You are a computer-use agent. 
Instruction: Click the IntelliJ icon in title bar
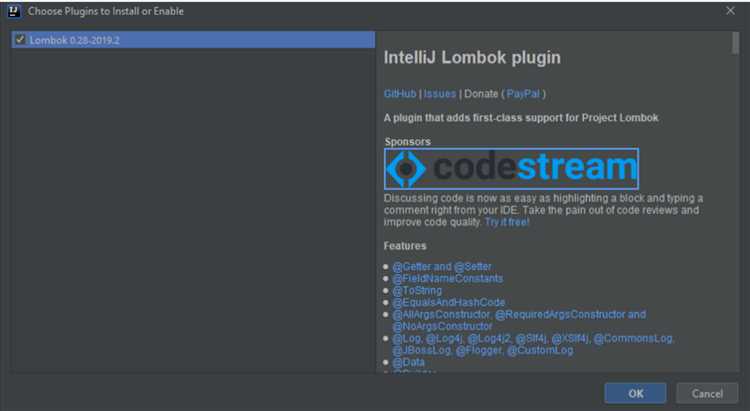pyautogui.click(x=14, y=11)
